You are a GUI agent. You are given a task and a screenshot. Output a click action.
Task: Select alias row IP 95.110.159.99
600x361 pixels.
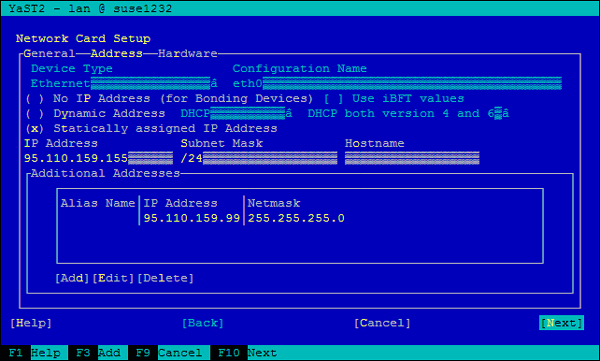click(192, 218)
